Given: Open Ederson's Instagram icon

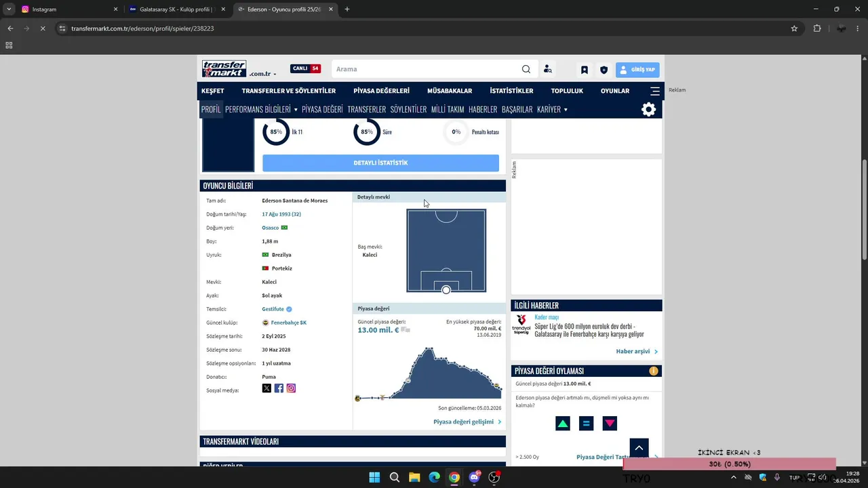Looking at the screenshot, I should pyautogui.click(x=291, y=388).
